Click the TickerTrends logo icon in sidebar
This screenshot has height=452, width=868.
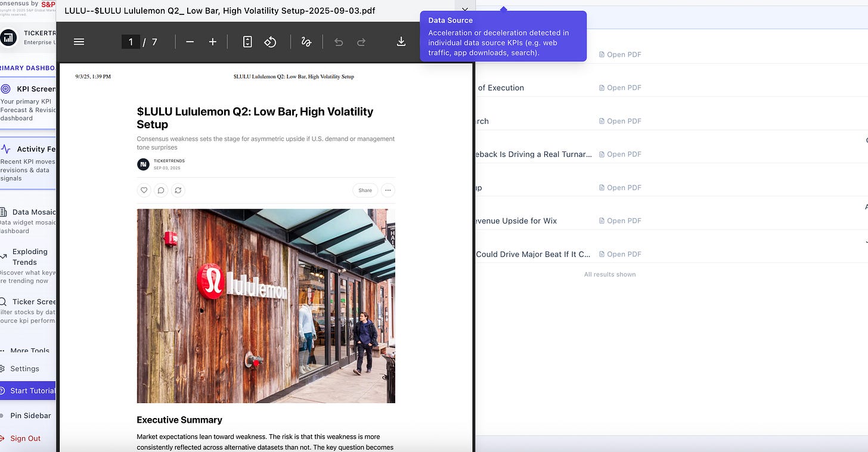pos(8,38)
